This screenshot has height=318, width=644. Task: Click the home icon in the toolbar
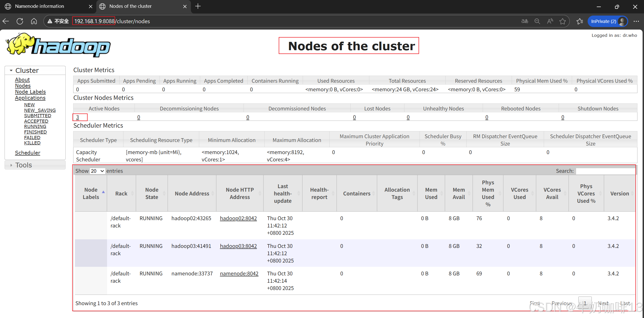pos(34,21)
